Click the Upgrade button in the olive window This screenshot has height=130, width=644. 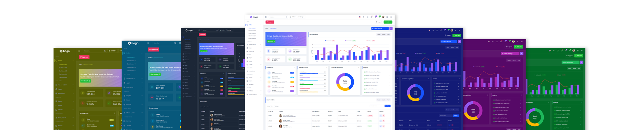84,57
